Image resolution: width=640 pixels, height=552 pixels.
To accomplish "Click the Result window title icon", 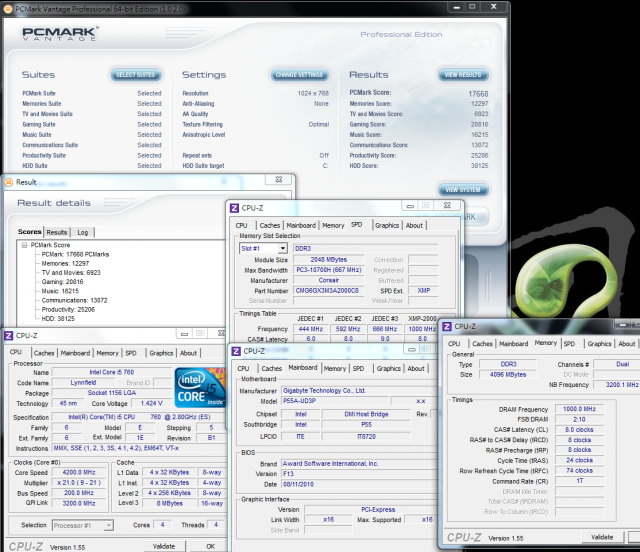I will point(8,182).
